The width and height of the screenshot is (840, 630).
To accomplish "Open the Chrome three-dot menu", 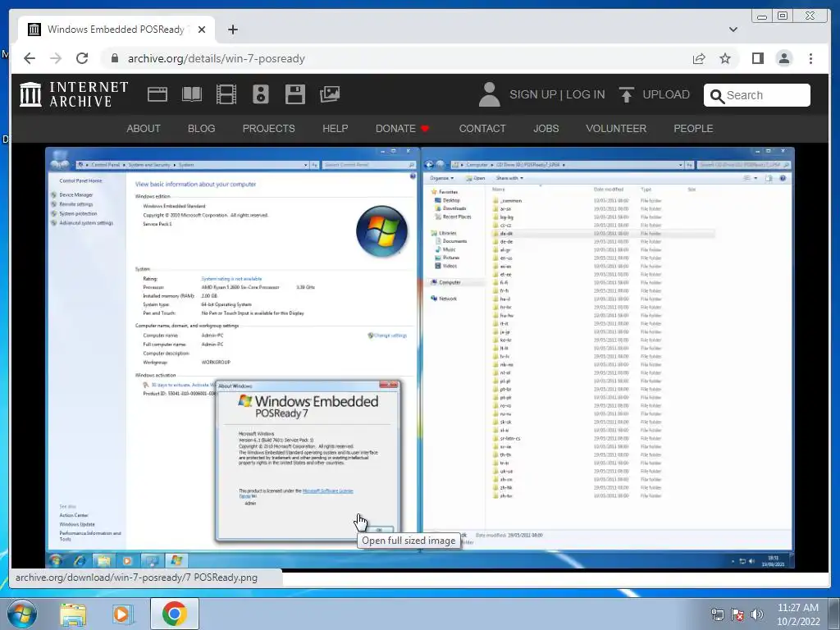I will (x=810, y=58).
